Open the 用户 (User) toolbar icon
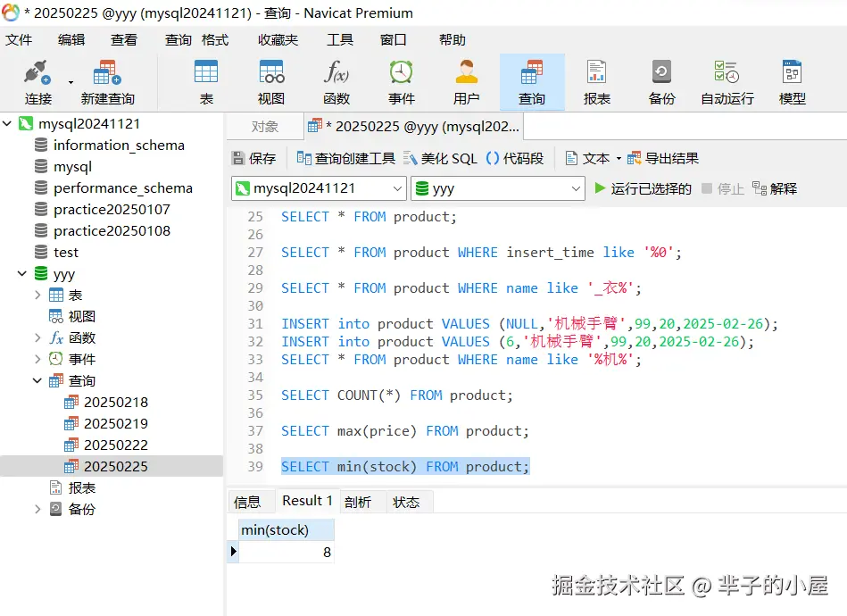 (x=467, y=82)
